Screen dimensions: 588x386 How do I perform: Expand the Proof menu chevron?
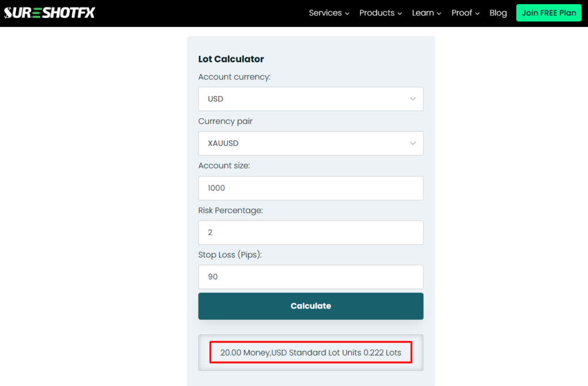tap(477, 13)
